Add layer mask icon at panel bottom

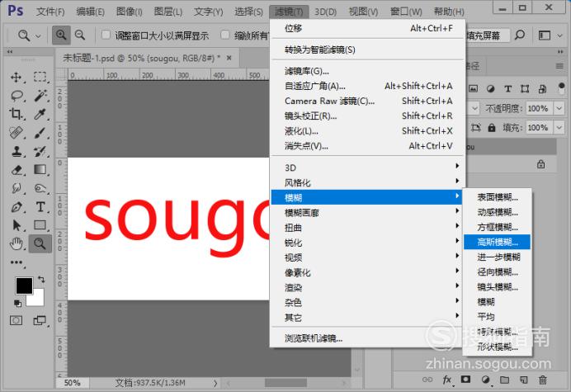[x=465, y=380]
